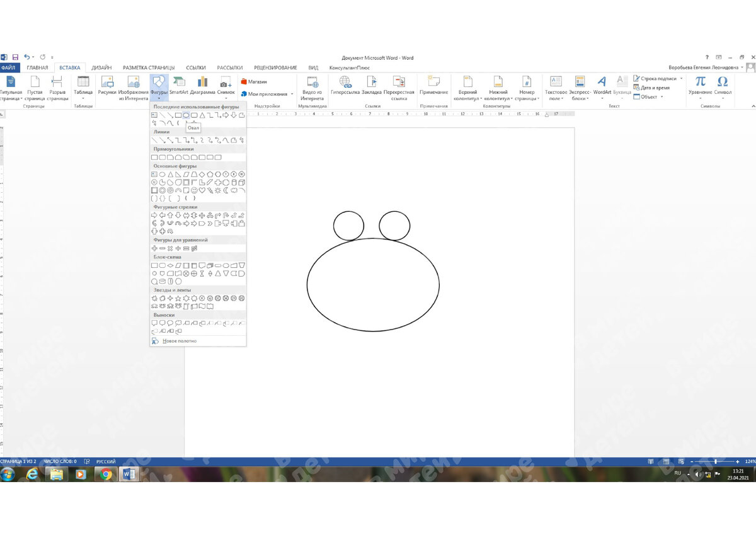Image resolution: width=756 pixels, height=535 pixels.
Task: Add a Примечание comment
Action: (434, 86)
